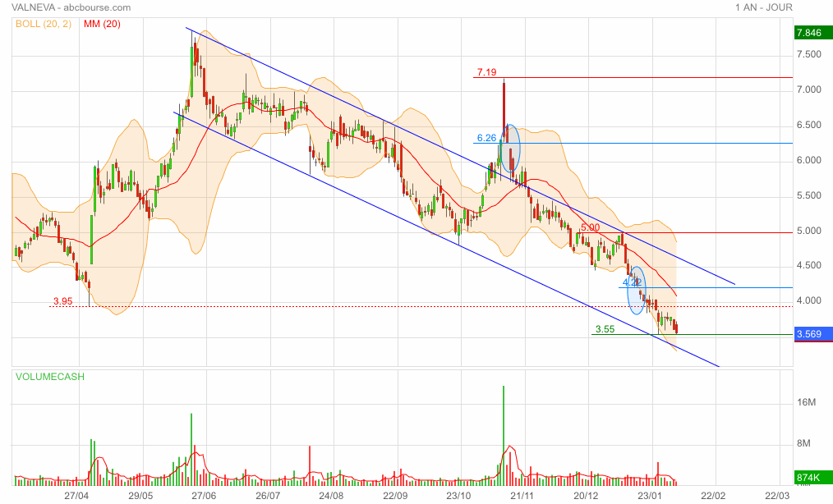Click the 21/11 date label
Image resolution: width=833 pixels, height=504 pixels.
pyautogui.click(x=522, y=496)
